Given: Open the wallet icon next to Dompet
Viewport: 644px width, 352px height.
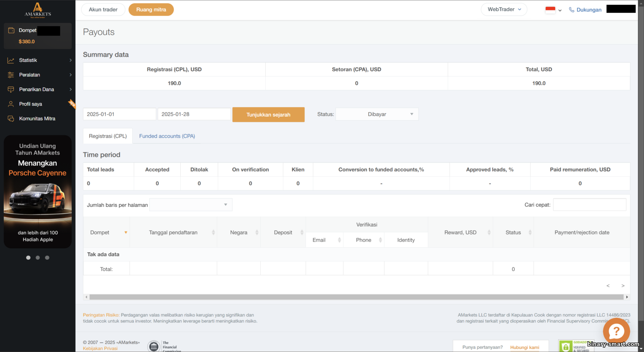Looking at the screenshot, I should tap(11, 30).
